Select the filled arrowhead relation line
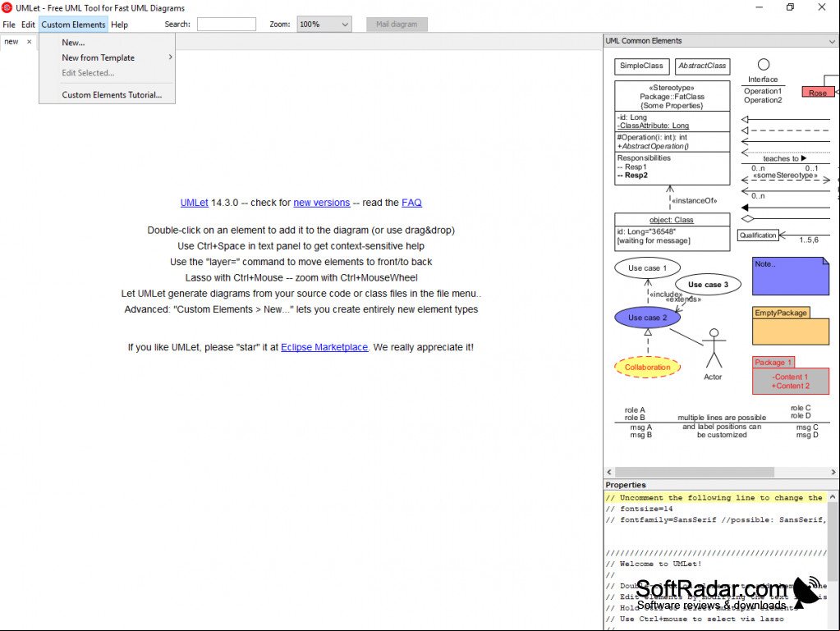The image size is (840, 631). 785,207
